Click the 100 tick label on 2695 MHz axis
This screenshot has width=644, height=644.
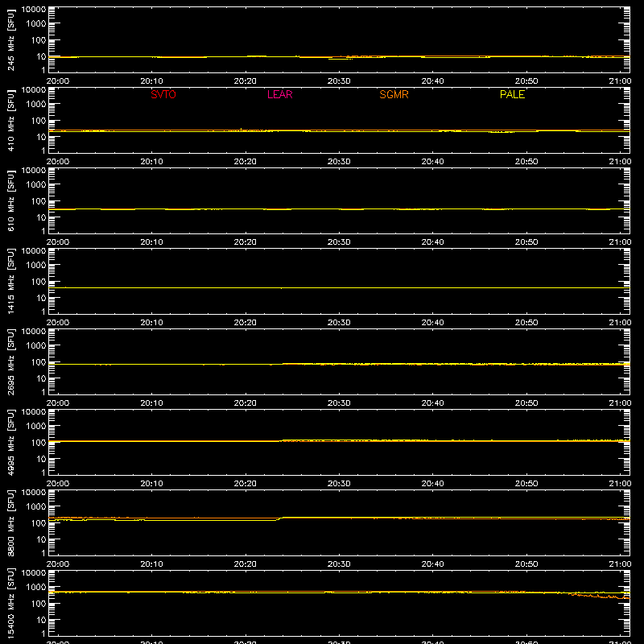pyautogui.click(x=39, y=362)
